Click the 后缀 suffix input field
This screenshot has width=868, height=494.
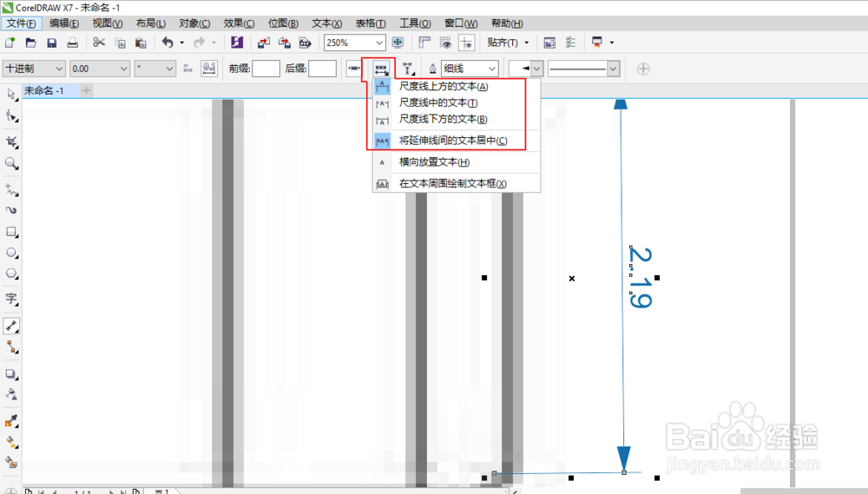tap(322, 69)
